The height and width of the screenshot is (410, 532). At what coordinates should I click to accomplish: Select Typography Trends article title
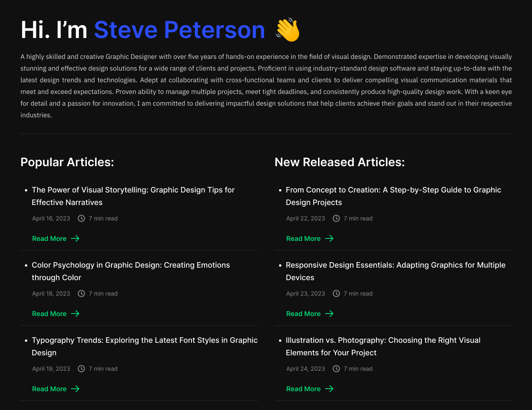145,346
